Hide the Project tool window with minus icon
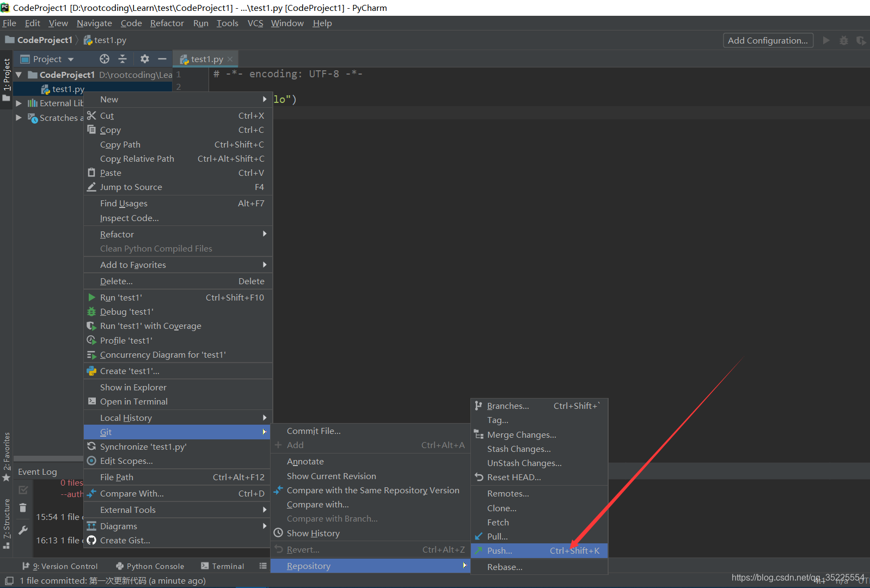Image resolution: width=870 pixels, height=588 pixels. (162, 59)
